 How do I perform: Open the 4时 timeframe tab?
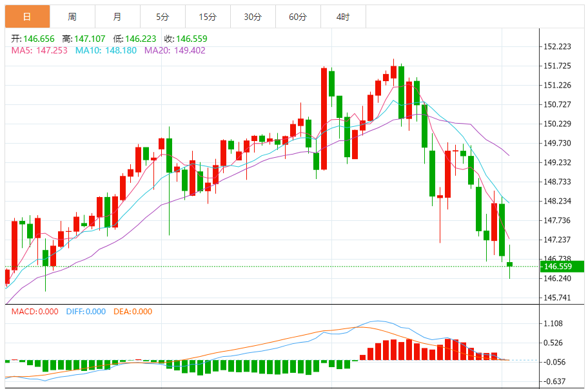coord(343,17)
